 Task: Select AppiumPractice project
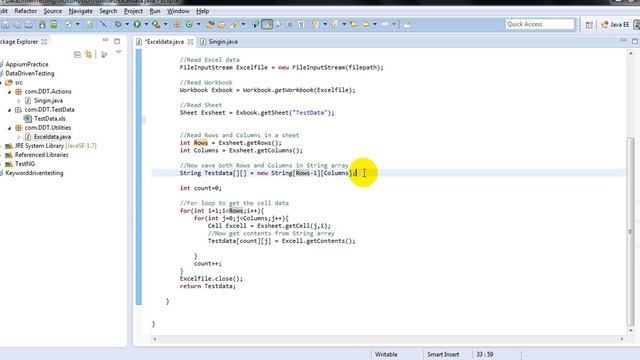click(x=27, y=64)
